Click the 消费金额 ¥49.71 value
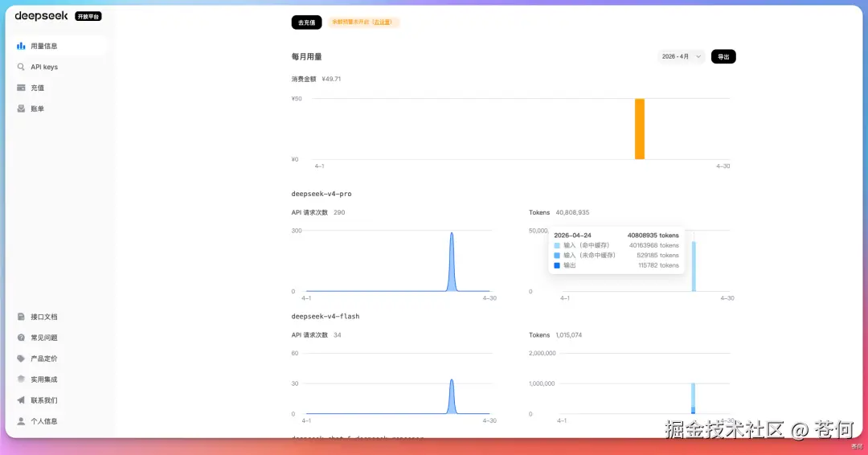The image size is (868, 455). (331, 79)
